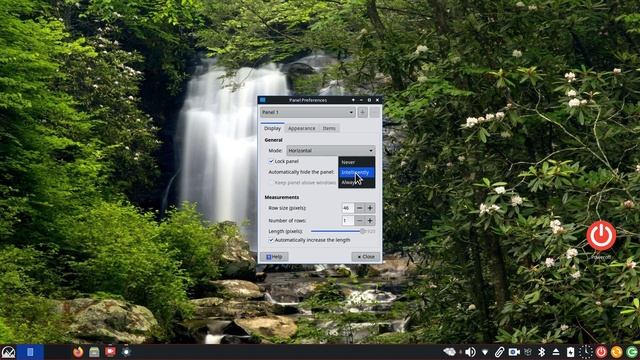
Task: Increase Number of rows with plus
Action: click(370, 221)
